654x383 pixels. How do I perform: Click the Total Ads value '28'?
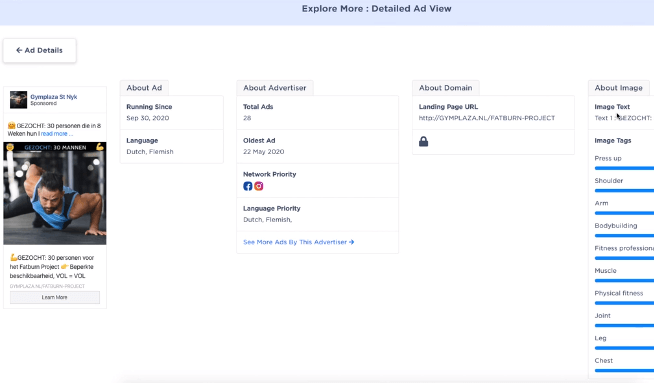click(x=247, y=118)
